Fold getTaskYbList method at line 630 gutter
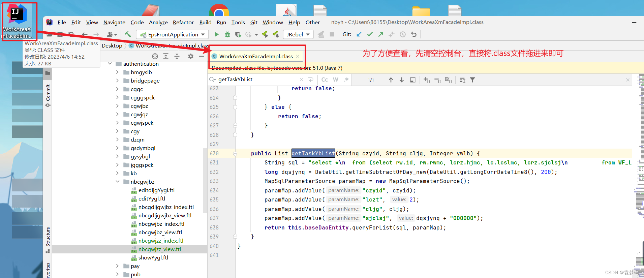 pyautogui.click(x=235, y=153)
